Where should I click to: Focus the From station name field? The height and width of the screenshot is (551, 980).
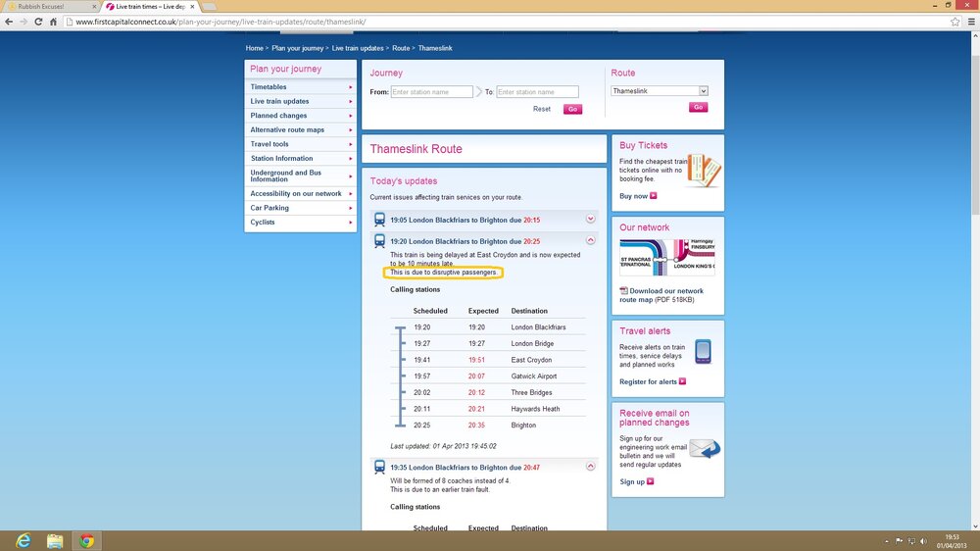tap(432, 92)
